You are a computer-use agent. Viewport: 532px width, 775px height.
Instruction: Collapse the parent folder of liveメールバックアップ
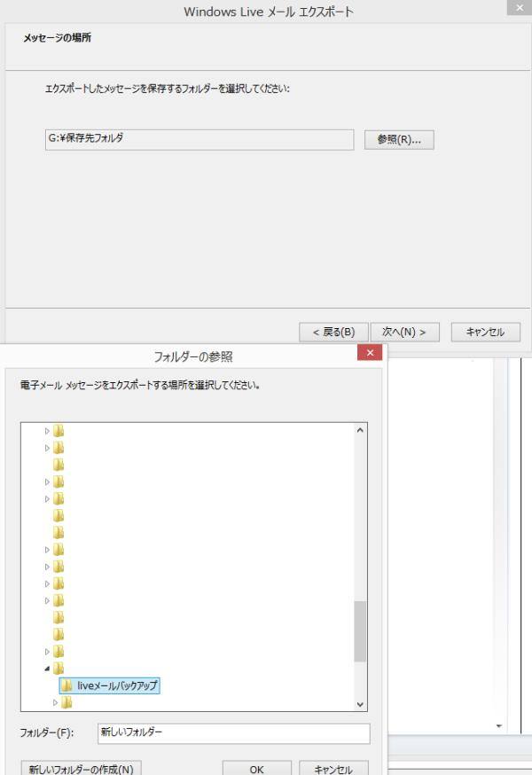(47, 669)
